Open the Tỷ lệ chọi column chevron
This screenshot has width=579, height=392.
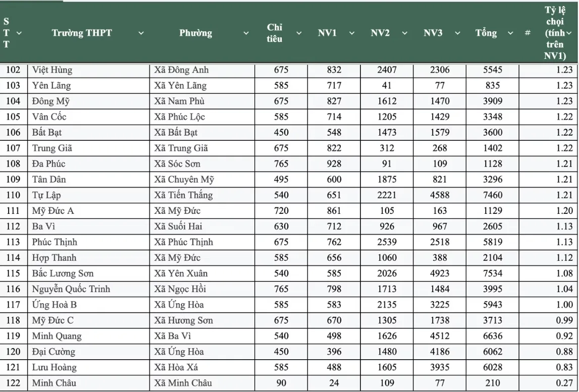point(569,33)
